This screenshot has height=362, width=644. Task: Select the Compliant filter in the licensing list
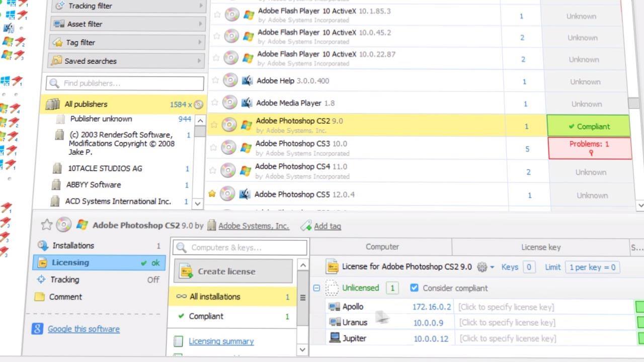(233, 316)
